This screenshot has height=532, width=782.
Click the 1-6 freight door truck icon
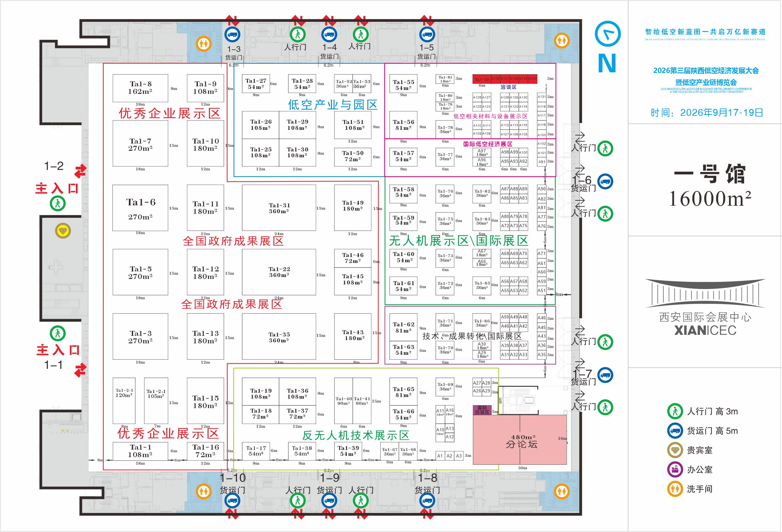(605, 181)
